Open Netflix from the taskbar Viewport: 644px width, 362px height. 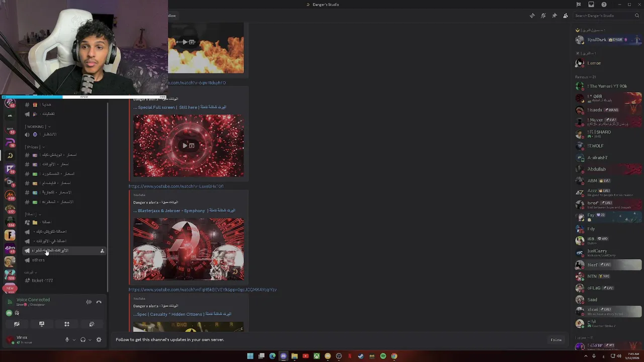350,356
